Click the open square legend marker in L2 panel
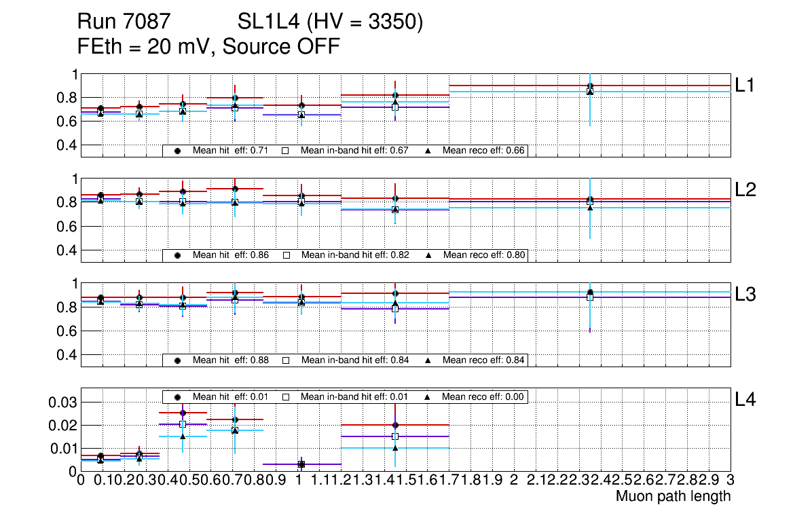The width and height of the screenshot is (812, 524). (x=286, y=255)
